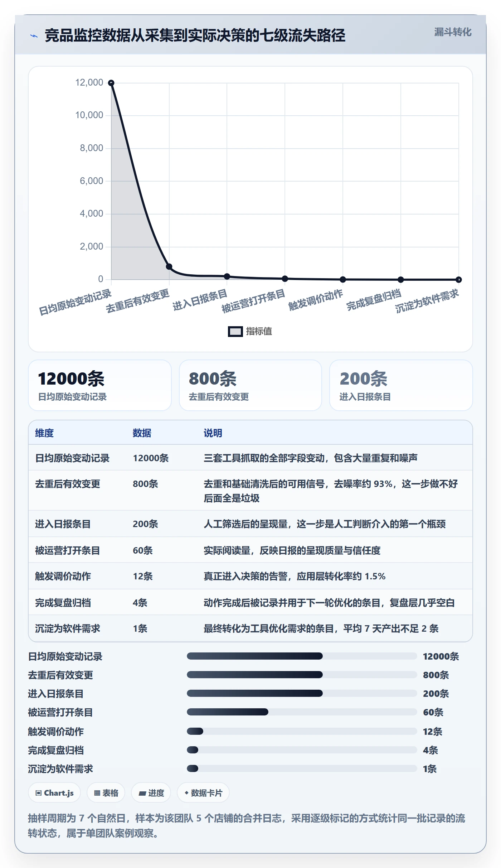Screen dimensions: 501x868
Task: Open the 800条 data card
Action: [250, 385]
